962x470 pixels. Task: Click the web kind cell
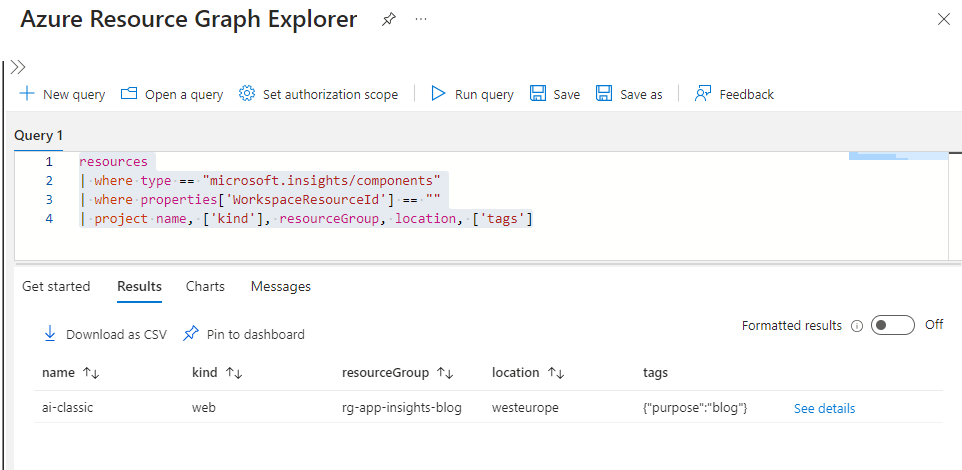click(x=204, y=407)
